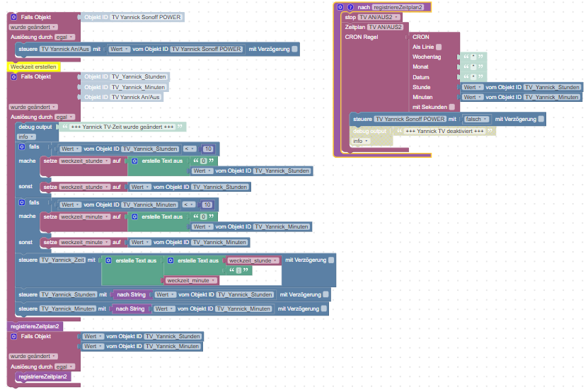Image resolution: width=588 pixels, height=392 pixels.
Task: Open falsch value dropdown in steuere Sonoff POWER
Action: click(x=476, y=119)
